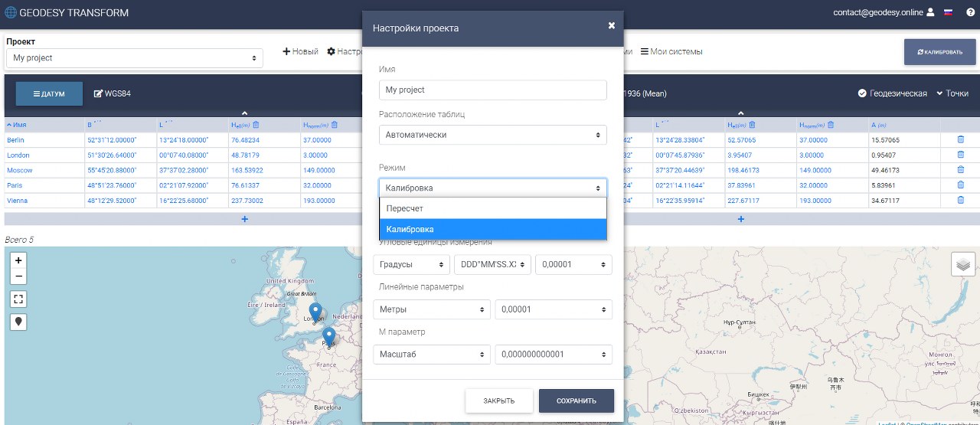Open the 0,000000000001 scale precision dropdown
Image resolution: width=980 pixels, height=425 pixels.
(554, 355)
